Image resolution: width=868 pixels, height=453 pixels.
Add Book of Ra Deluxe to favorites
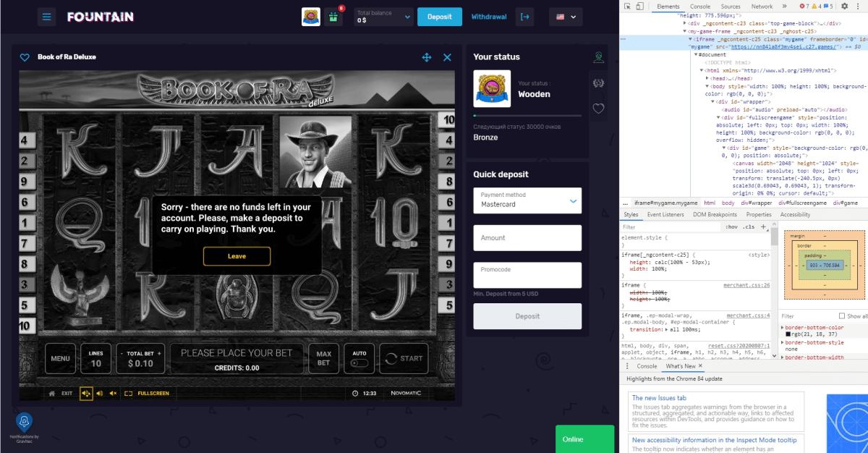25,57
